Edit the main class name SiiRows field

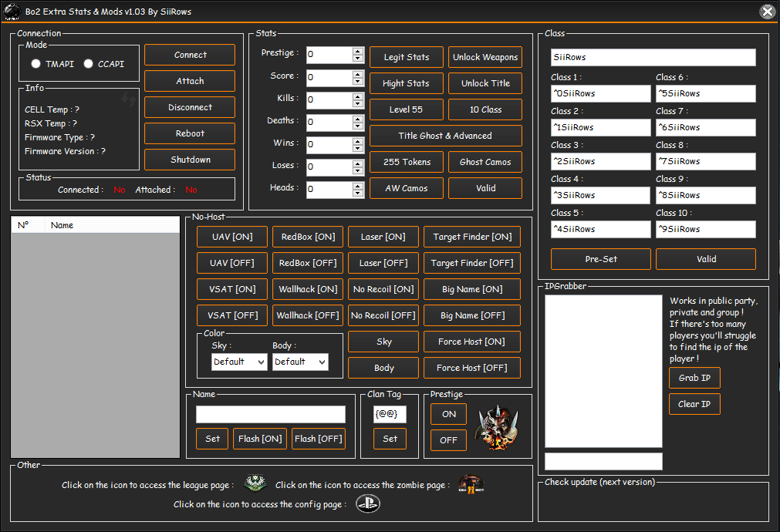(653, 57)
